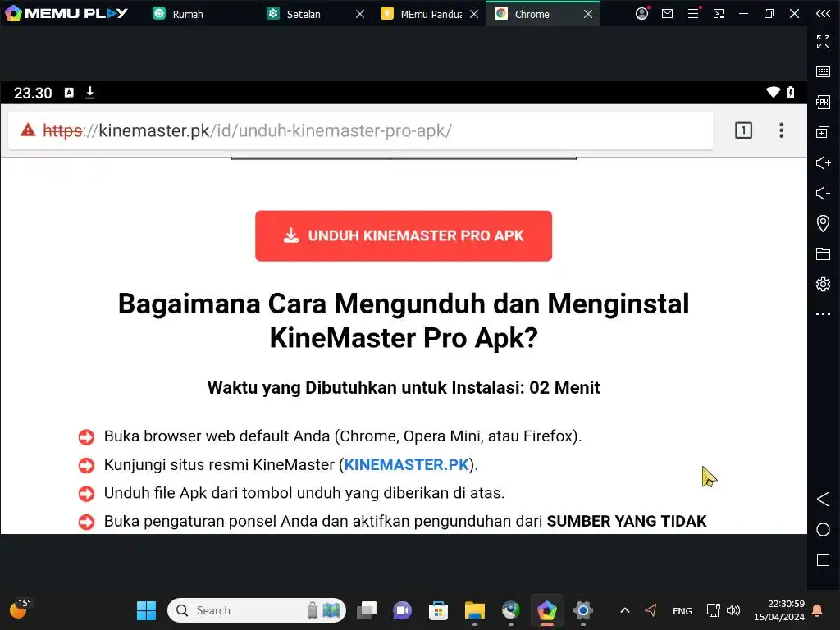The image size is (840, 630).
Task: Click 'Unduh file Apk dari tombol' line
Action: (x=304, y=493)
